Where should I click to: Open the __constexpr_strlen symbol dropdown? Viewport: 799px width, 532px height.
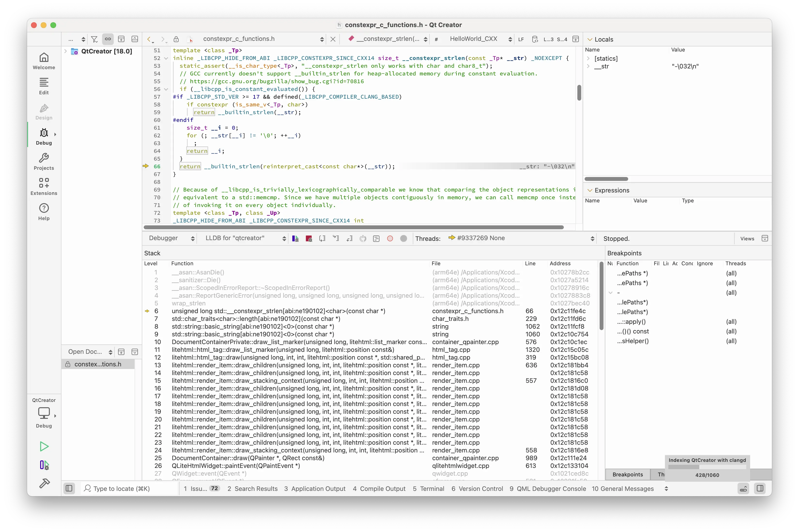(388, 39)
